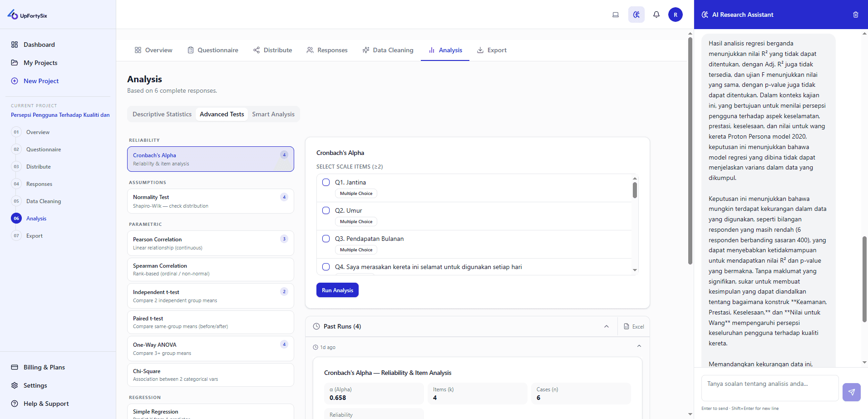Click the laptop icon in top bar
The image size is (868, 419).
tap(616, 15)
